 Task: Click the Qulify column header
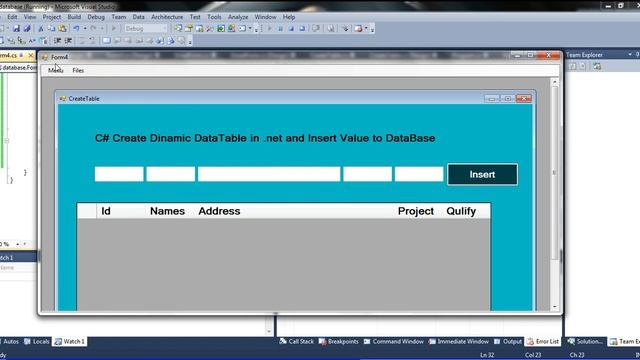coord(466,211)
